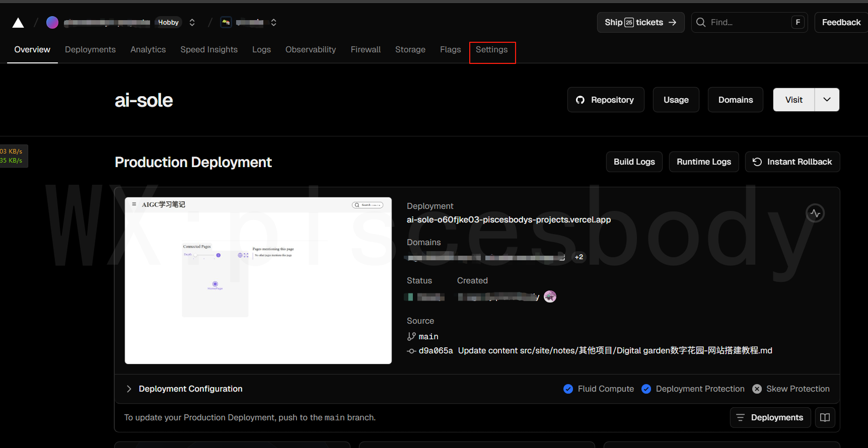Open the Deployments tab
Screen dimensions: 868x448
tap(90, 50)
